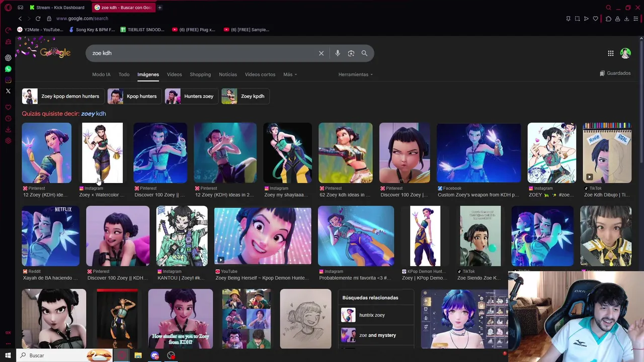
Task: Open Google account avatar
Action: click(625, 53)
